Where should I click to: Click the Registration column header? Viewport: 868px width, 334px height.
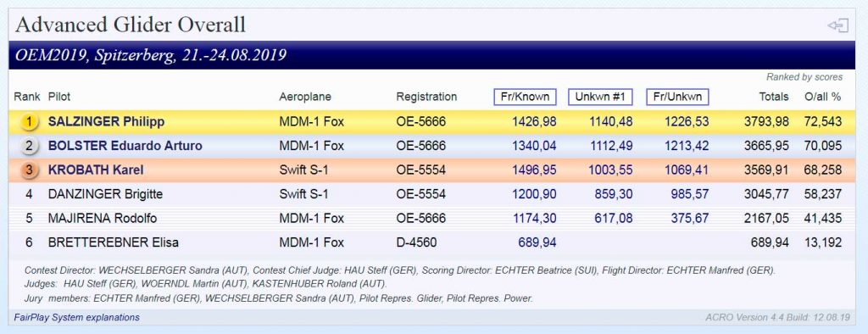[x=427, y=97]
